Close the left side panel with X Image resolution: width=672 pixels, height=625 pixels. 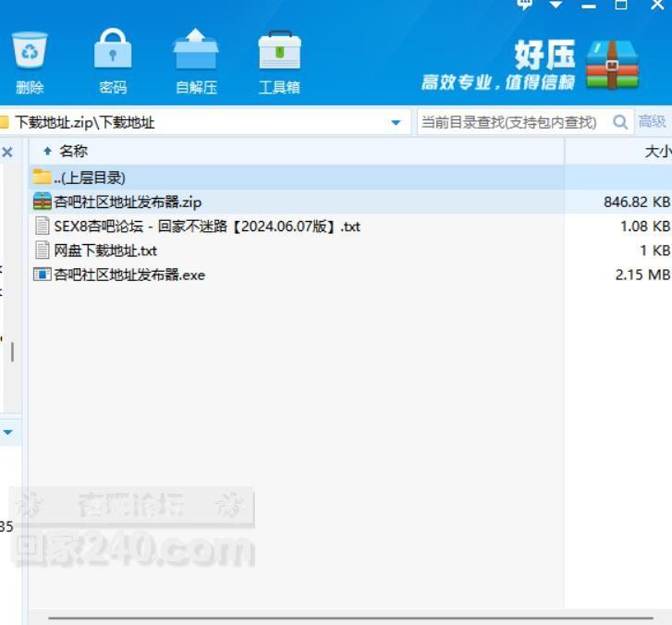pos(7,152)
